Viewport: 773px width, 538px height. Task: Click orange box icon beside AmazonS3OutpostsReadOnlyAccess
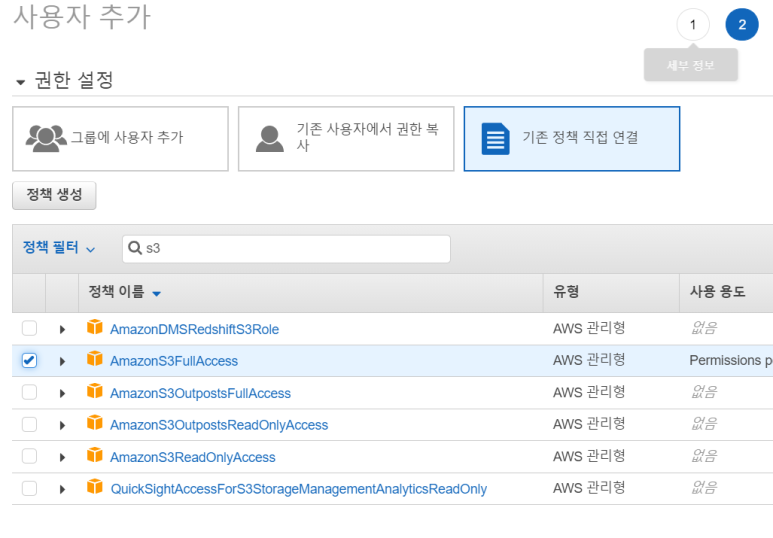(95, 423)
